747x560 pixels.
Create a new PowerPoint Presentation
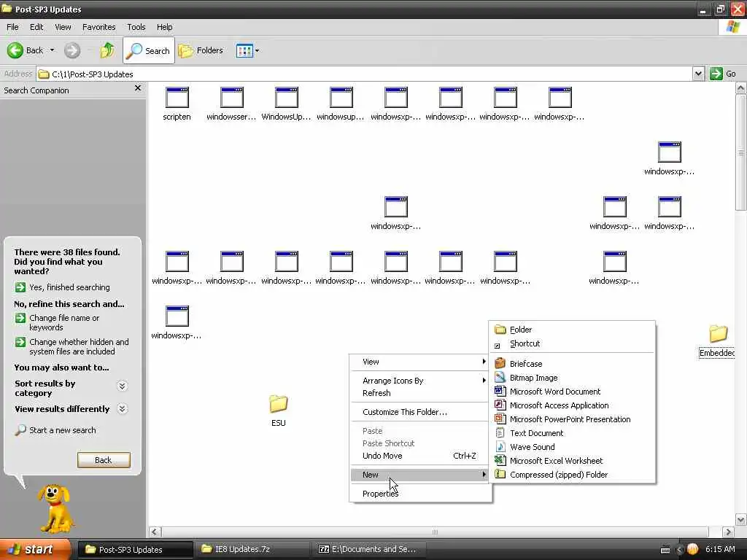pyautogui.click(x=572, y=419)
